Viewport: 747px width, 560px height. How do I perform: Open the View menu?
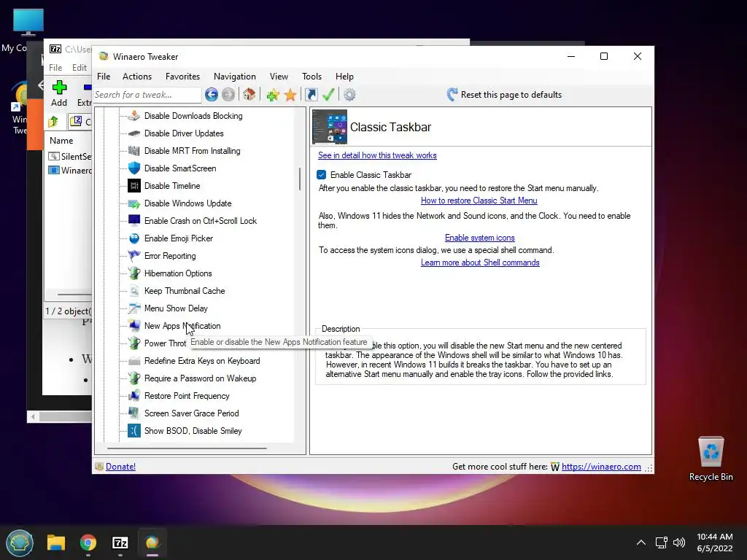279,76
